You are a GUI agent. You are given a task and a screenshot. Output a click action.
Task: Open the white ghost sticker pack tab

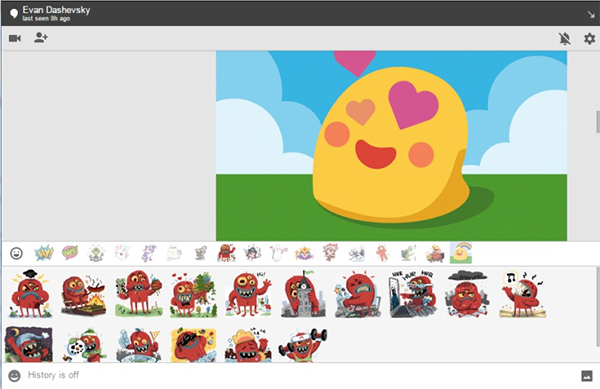[278, 253]
